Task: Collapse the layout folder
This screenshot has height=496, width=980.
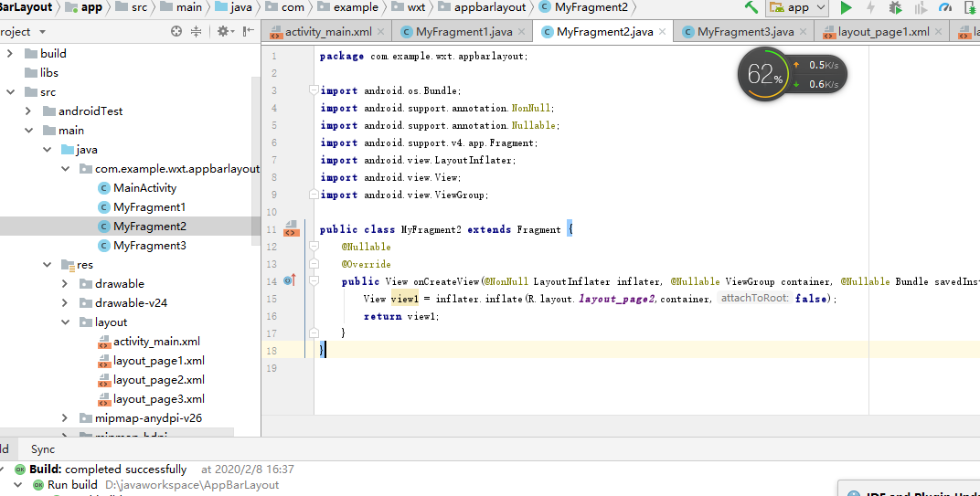Action: click(x=65, y=322)
